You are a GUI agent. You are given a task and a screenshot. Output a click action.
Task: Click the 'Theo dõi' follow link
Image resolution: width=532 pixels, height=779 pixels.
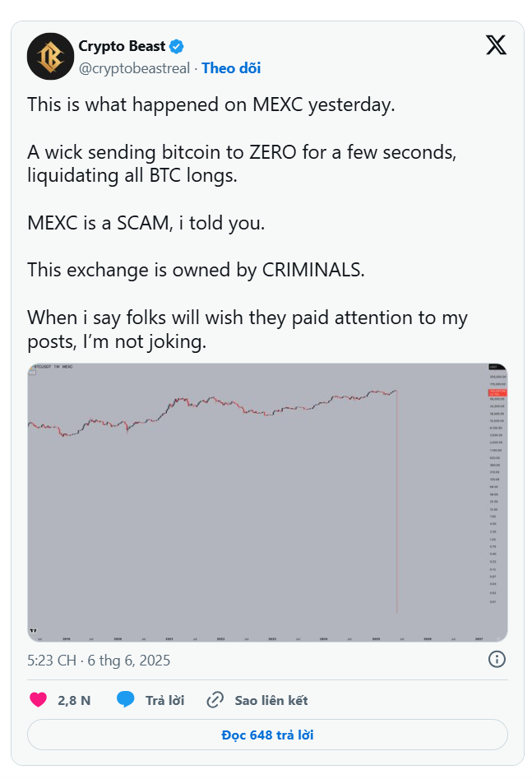(231, 68)
